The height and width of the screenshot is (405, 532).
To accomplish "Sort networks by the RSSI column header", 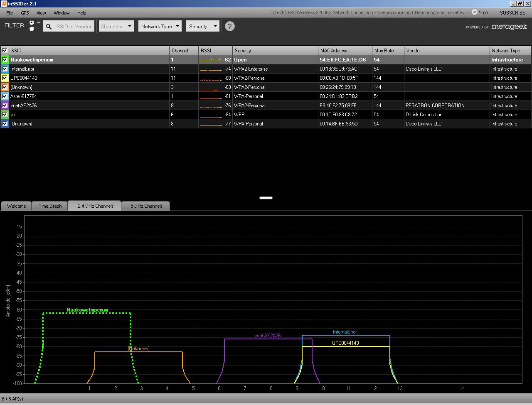I will pyautogui.click(x=215, y=51).
